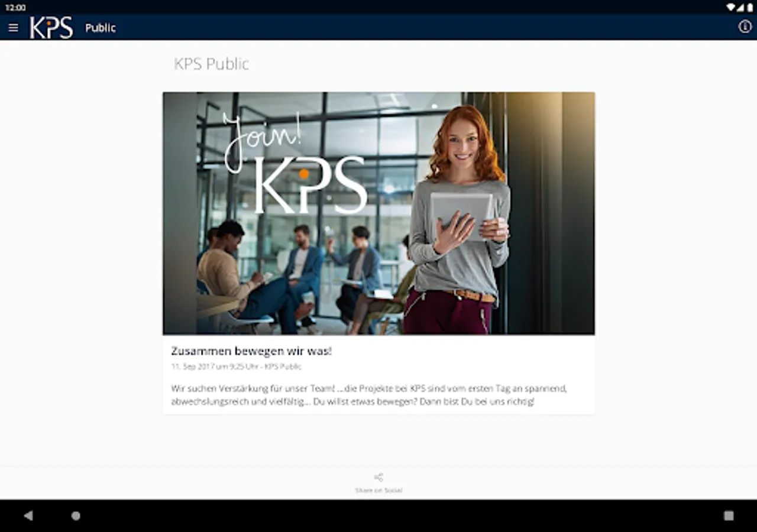The image size is (757, 532).
Task: Click the 'Share on Social' label
Action: (x=378, y=491)
